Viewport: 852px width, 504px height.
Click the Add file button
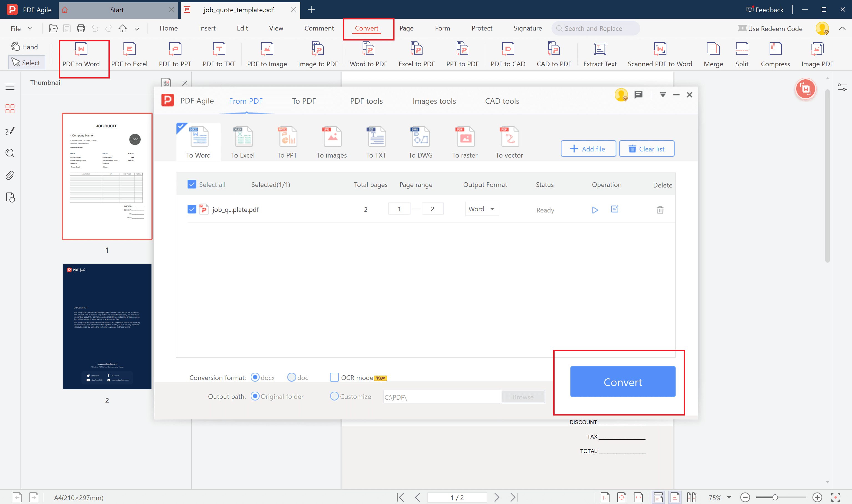pyautogui.click(x=588, y=149)
